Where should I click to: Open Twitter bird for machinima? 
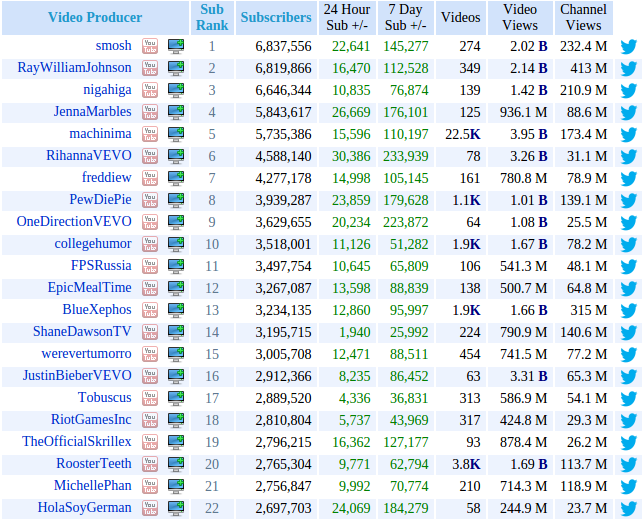click(628, 135)
